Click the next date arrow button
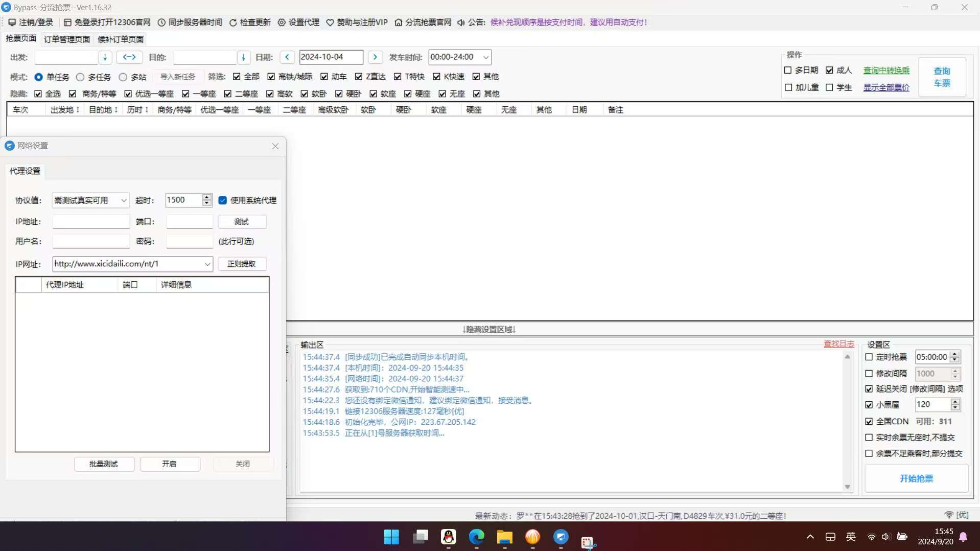This screenshot has height=551, width=980. click(375, 57)
